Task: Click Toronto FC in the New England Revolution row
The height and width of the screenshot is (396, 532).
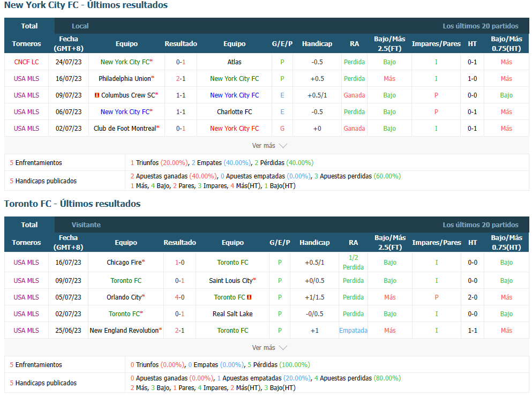Action: click(x=233, y=331)
